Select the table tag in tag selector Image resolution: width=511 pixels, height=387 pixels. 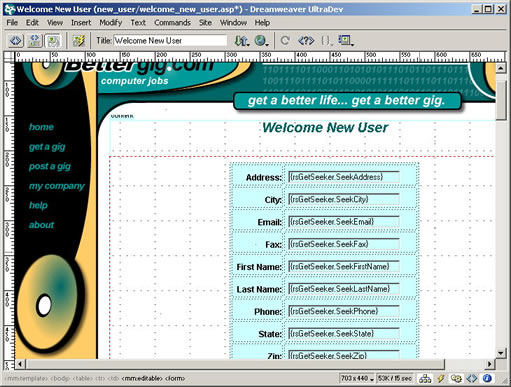click(x=83, y=379)
